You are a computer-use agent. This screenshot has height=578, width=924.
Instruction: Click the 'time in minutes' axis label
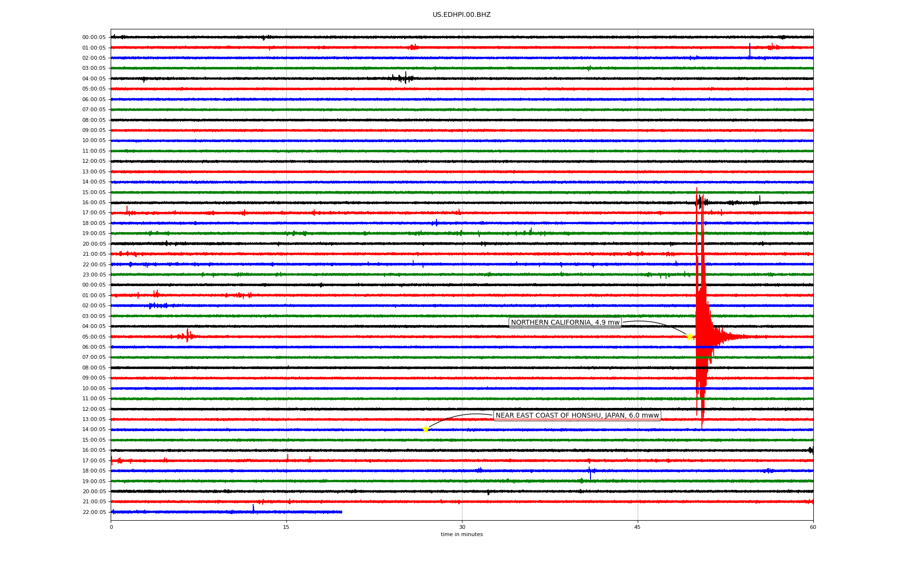point(462,535)
